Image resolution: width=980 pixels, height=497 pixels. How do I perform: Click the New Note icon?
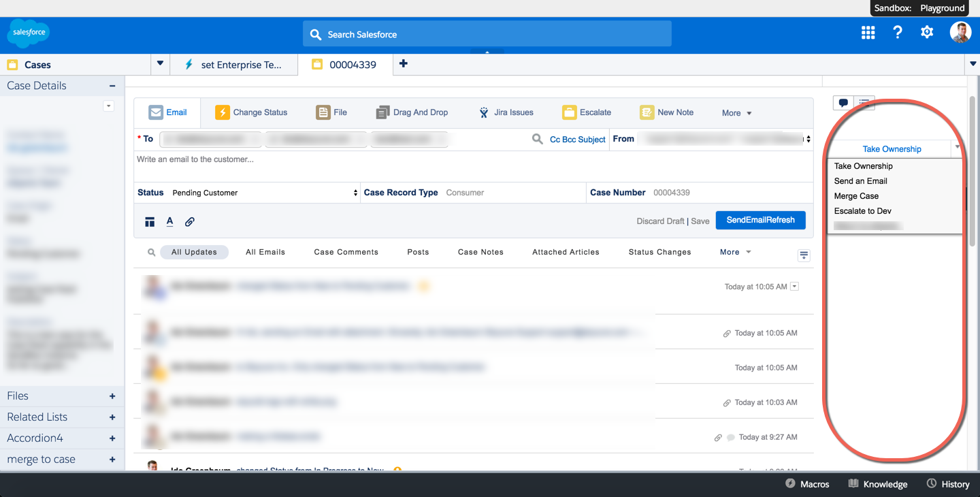point(647,112)
